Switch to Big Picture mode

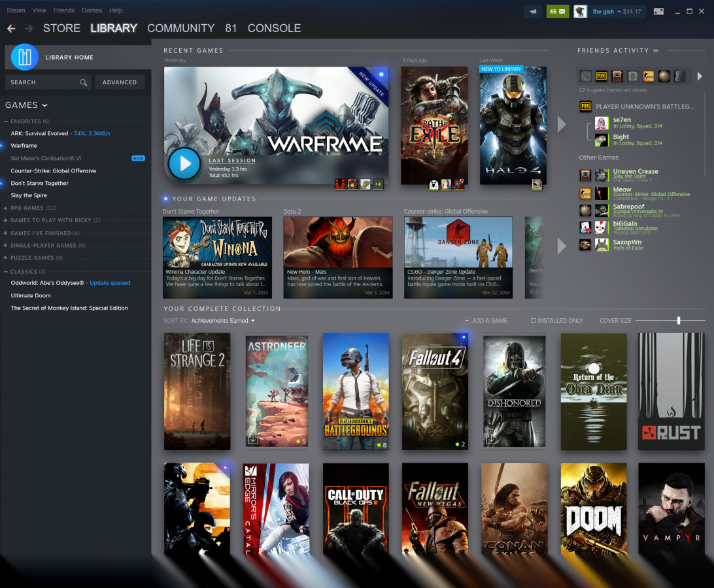point(658,11)
